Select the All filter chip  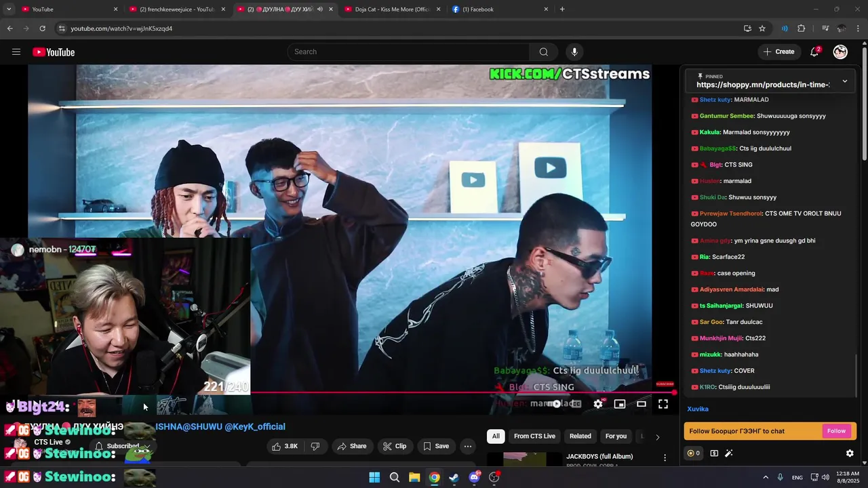coord(496,436)
